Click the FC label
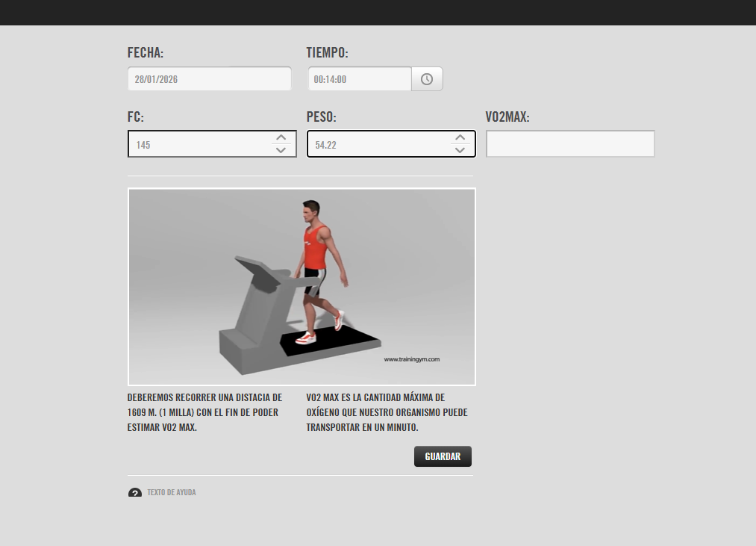This screenshot has width=756, height=546. pos(136,117)
